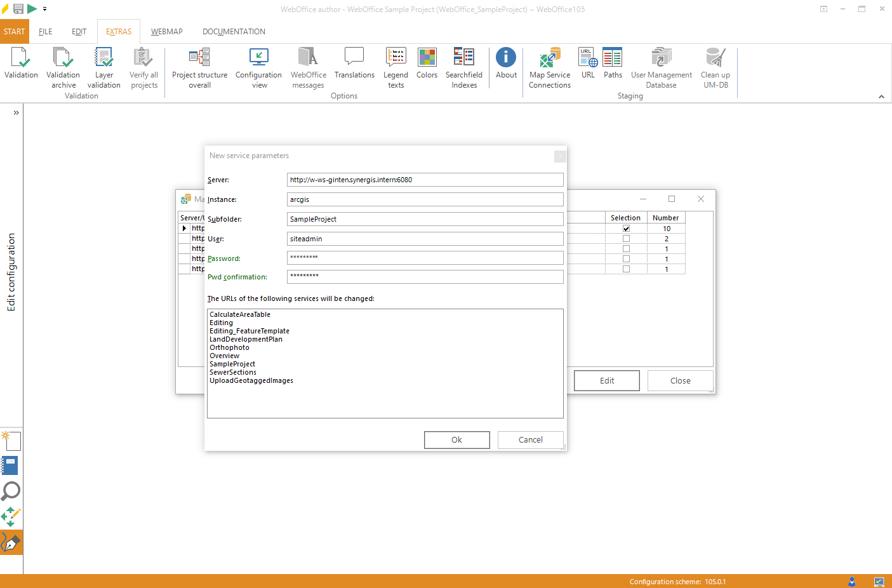892x588 pixels.
Task: Enable Selection for the last table row
Action: coord(626,269)
